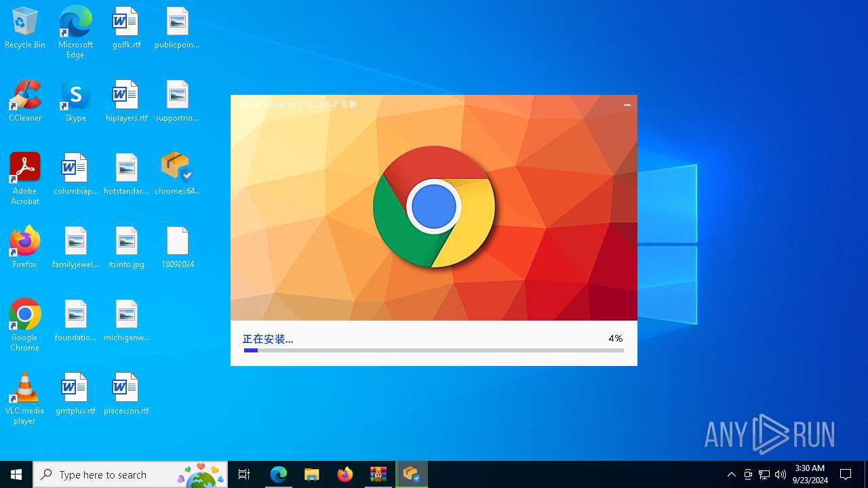Select the columbiap... Word document icon
Screen dimensions: 868x488
coord(75,175)
